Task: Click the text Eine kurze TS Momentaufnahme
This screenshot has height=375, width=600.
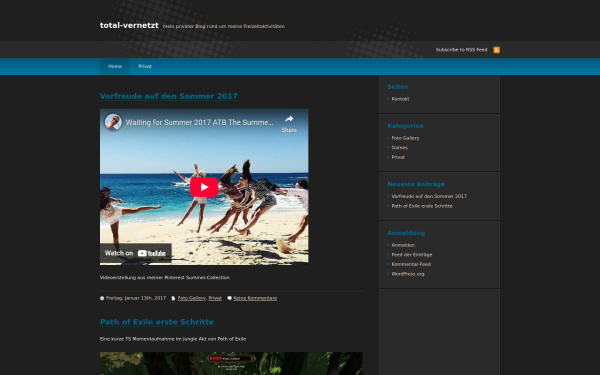Action: click(x=173, y=339)
